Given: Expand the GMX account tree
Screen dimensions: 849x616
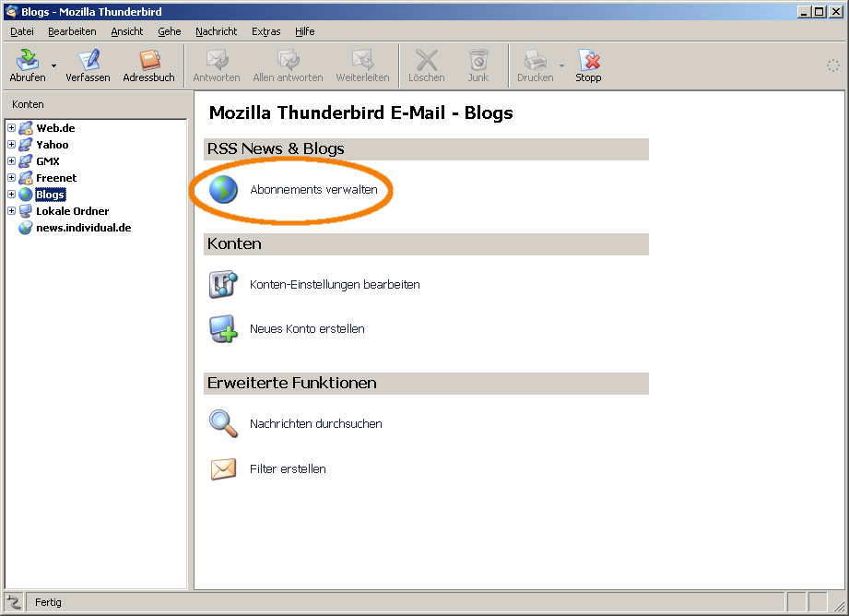Looking at the screenshot, I should pos(11,160).
